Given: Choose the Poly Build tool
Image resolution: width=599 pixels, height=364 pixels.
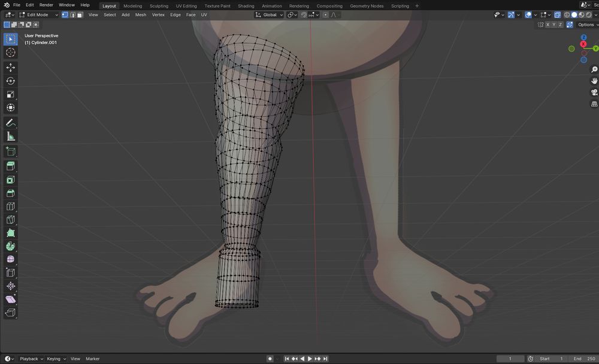Looking at the screenshot, I should [x=11, y=233].
